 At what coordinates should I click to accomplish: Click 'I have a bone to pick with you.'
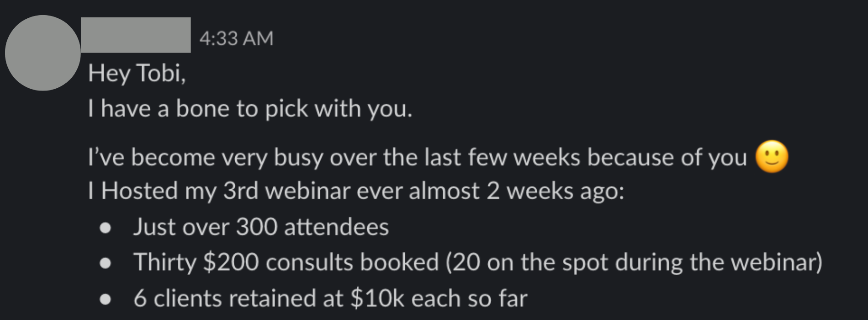pyautogui.click(x=250, y=109)
